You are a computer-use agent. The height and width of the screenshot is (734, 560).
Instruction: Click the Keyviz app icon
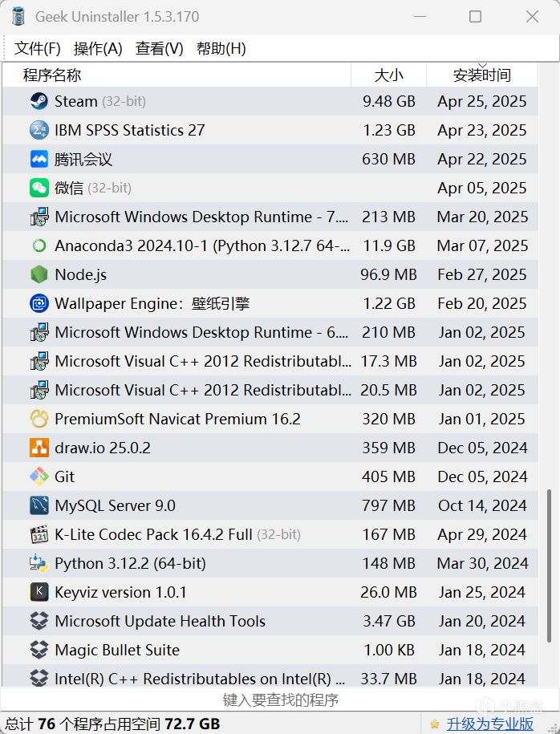pyautogui.click(x=39, y=592)
